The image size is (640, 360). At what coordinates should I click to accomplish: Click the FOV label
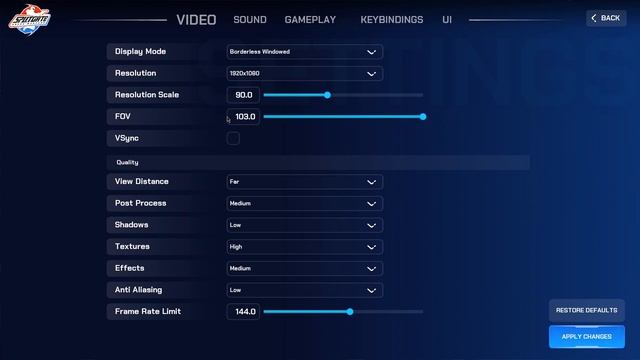pos(122,116)
